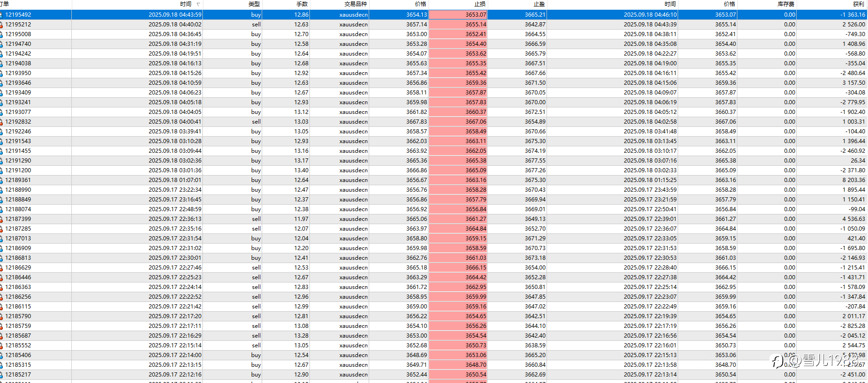Select order number 12188849
The image size is (868, 383).
18,200
